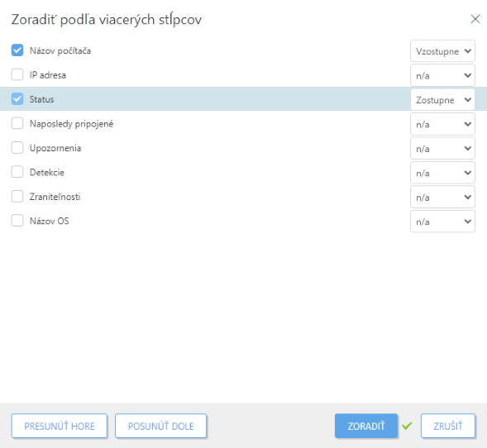Check the Upozornenia checkbox
This screenshot has height=448, width=487.
[x=17, y=148]
